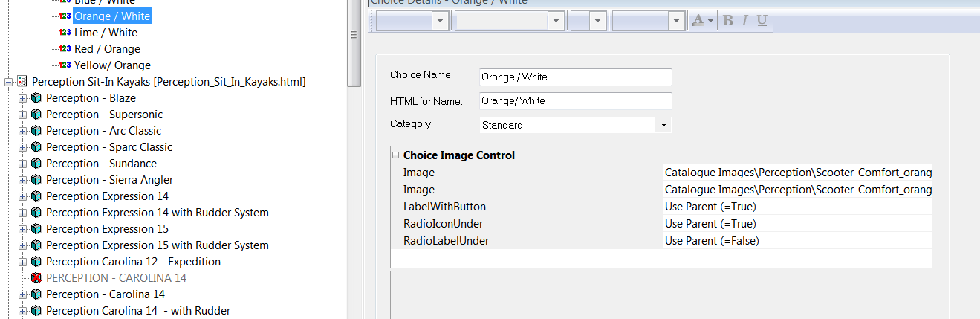980x319 pixels.
Task: Select the Red / Orange tree item
Action: [x=107, y=49]
